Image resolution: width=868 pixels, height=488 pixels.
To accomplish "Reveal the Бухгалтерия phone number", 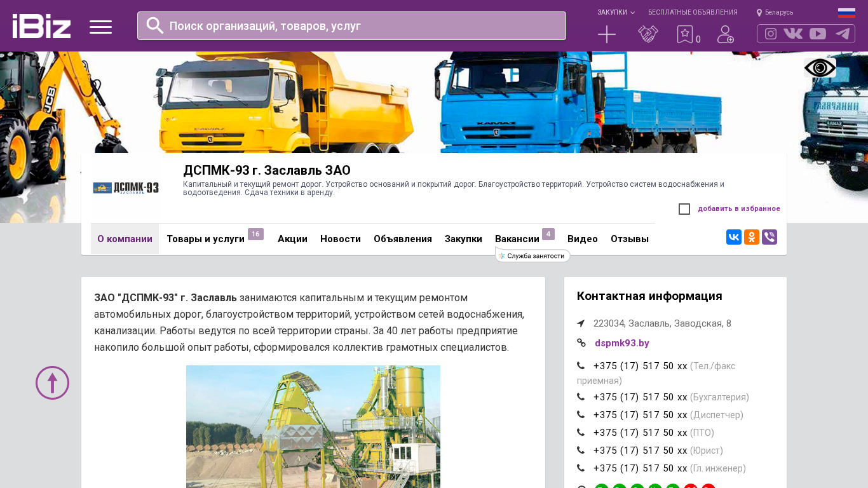I will tap(641, 397).
